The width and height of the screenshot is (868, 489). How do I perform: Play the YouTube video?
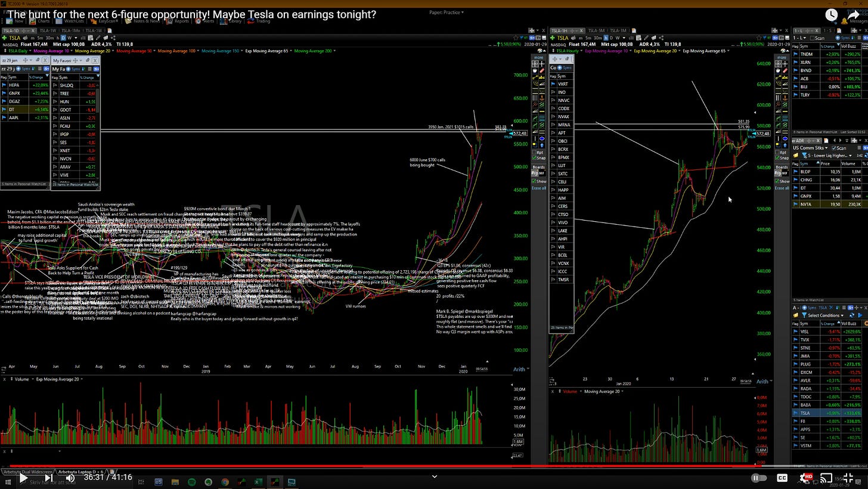pos(23,477)
